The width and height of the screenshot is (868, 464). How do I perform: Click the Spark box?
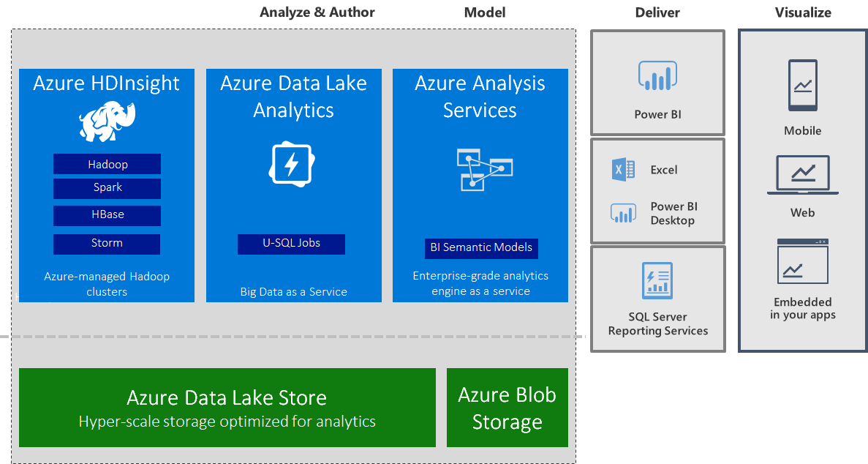107,188
